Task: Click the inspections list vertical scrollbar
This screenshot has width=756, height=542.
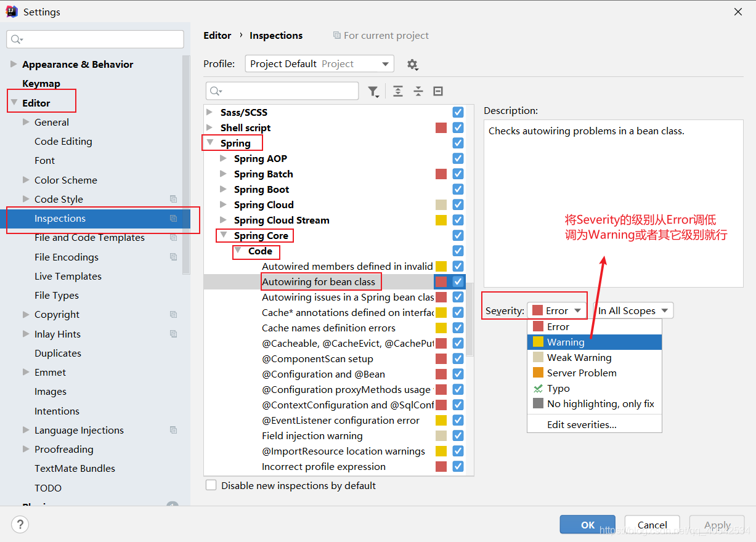Action: tap(469, 319)
